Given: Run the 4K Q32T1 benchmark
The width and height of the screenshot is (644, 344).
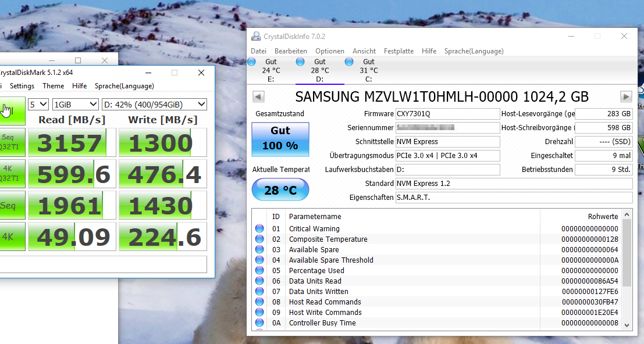Looking at the screenshot, I should click(12, 173).
